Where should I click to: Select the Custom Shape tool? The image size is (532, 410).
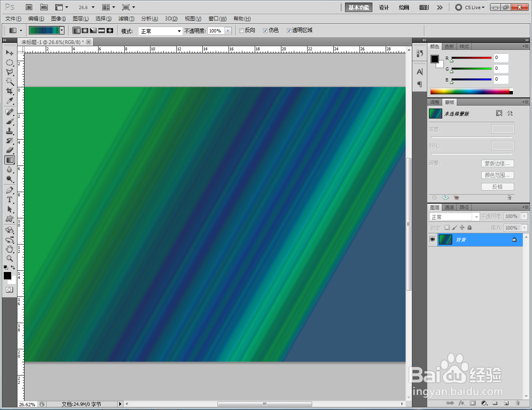point(10,219)
